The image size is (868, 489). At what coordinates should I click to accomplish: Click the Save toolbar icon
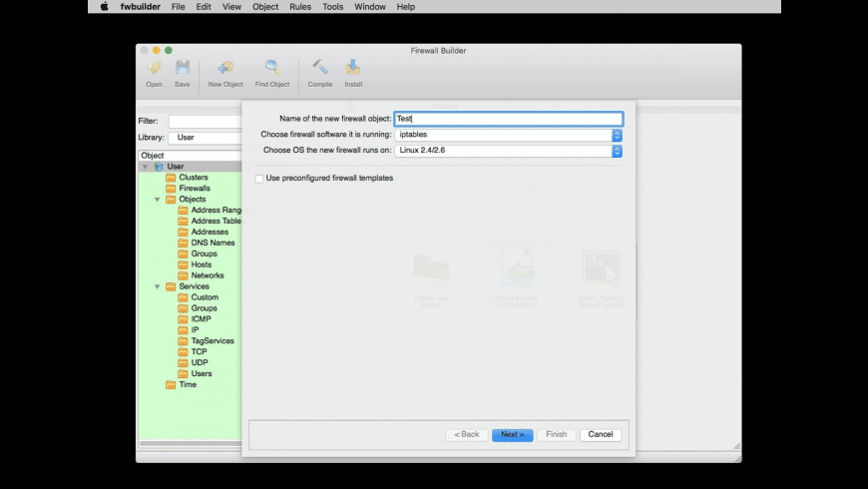click(x=183, y=68)
